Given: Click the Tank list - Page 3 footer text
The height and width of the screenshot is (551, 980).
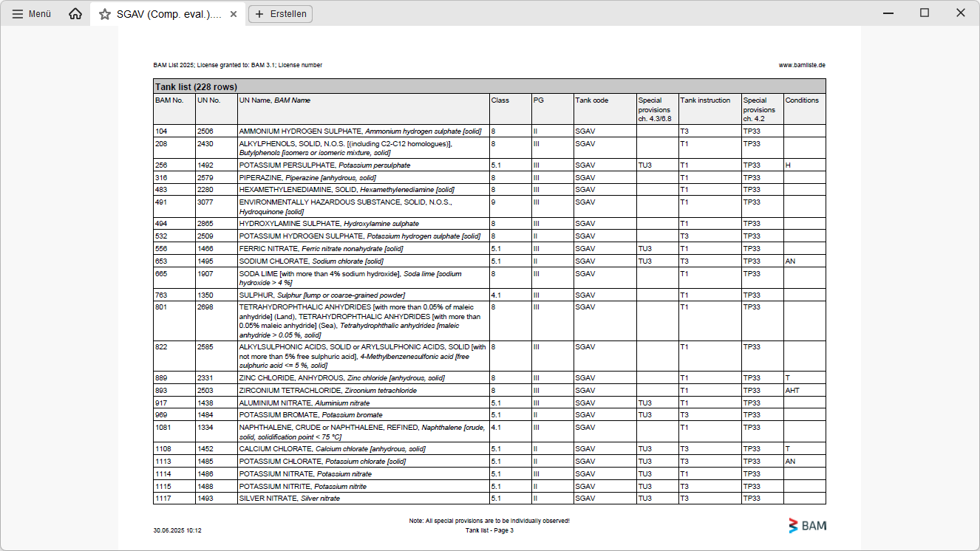Looking at the screenshot, I should [x=489, y=530].
